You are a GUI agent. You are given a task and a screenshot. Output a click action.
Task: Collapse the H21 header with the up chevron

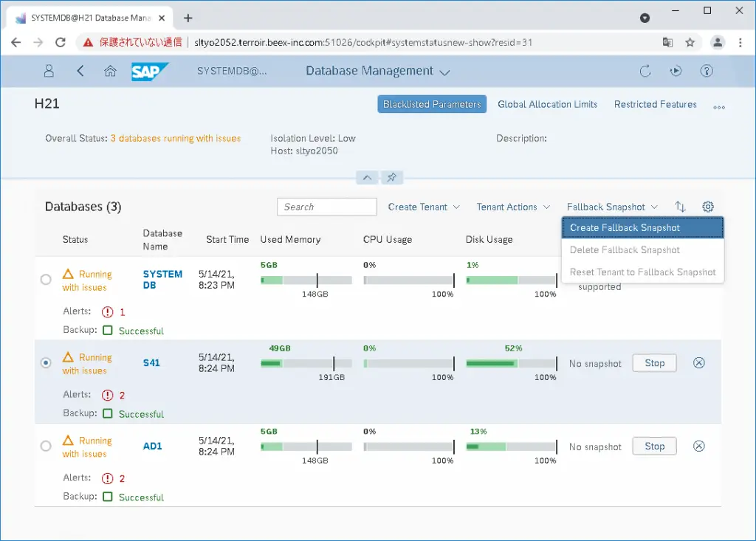367,177
